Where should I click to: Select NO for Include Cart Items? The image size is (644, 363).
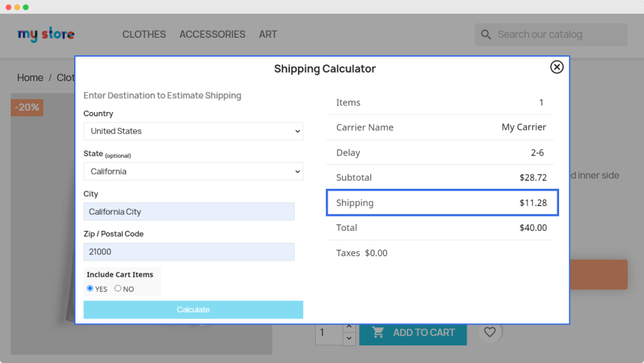[x=118, y=289]
